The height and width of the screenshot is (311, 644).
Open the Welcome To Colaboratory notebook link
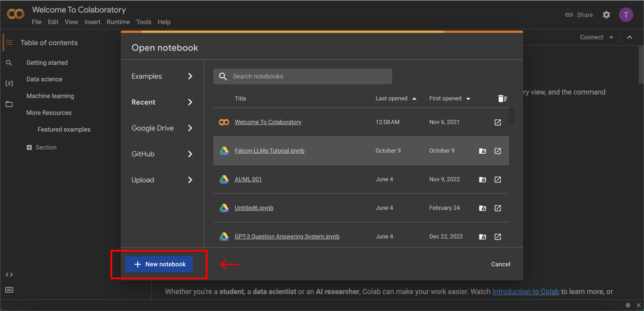coord(268,122)
